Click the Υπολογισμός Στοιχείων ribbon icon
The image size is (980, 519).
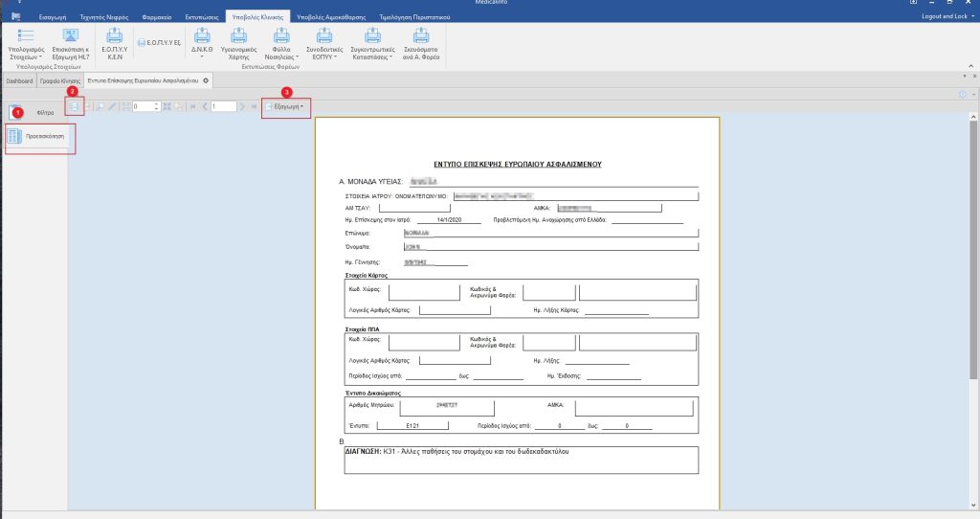pyautogui.click(x=26, y=34)
